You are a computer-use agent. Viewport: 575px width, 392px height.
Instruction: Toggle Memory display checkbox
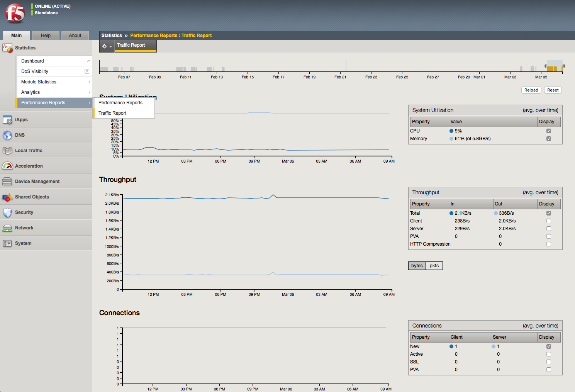point(549,139)
